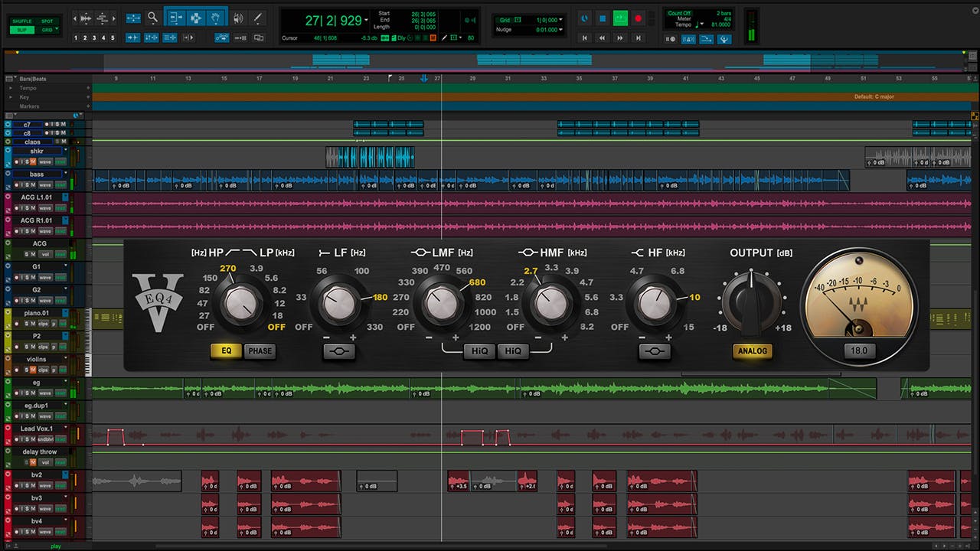Image resolution: width=980 pixels, height=551 pixels.
Task: Click the audio waveform zoom icon
Action: coord(86,18)
